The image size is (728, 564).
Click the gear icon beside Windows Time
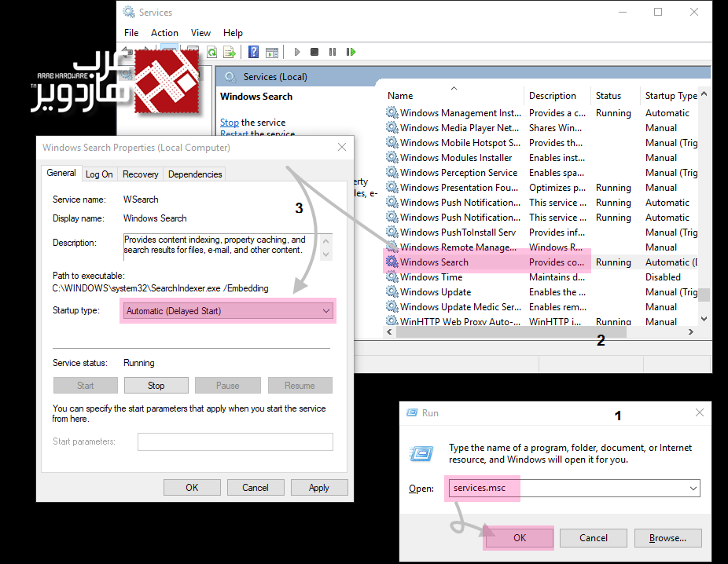pyautogui.click(x=392, y=277)
